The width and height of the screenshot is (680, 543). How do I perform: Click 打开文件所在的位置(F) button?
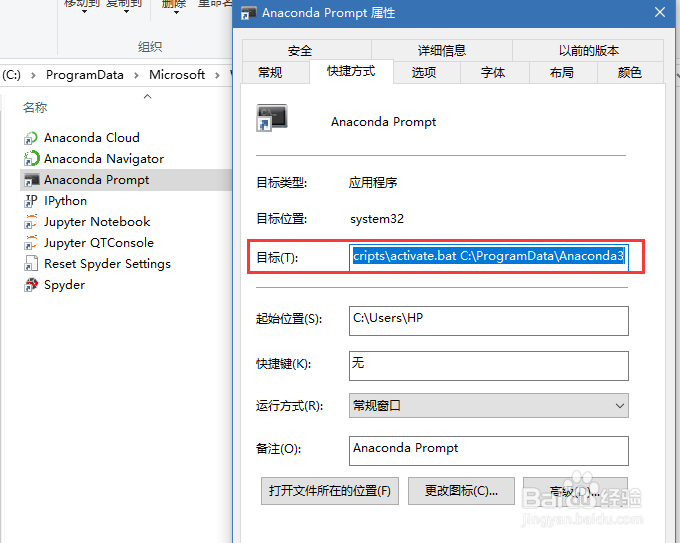point(330,491)
